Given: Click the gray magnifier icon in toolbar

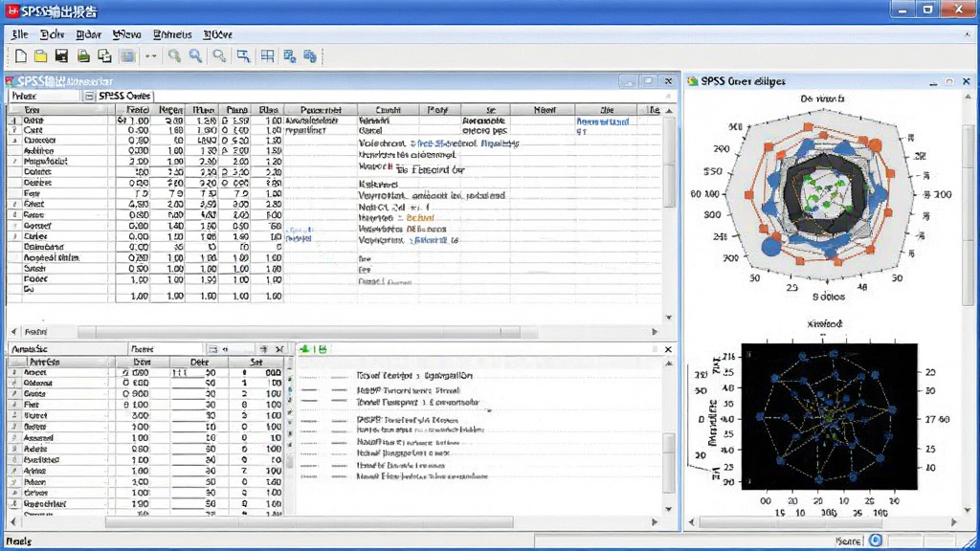Looking at the screenshot, I should tap(219, 56).
